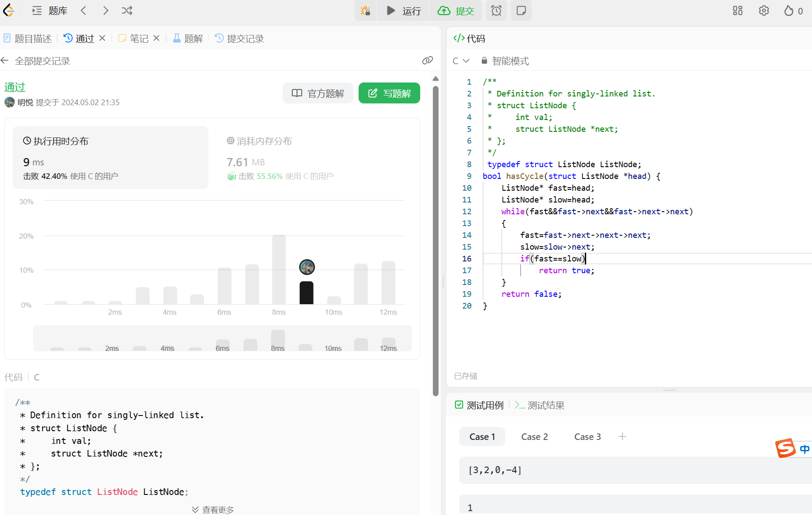Open 官方题解 official solution
The image size is (812, 515).
coord(318,93)
